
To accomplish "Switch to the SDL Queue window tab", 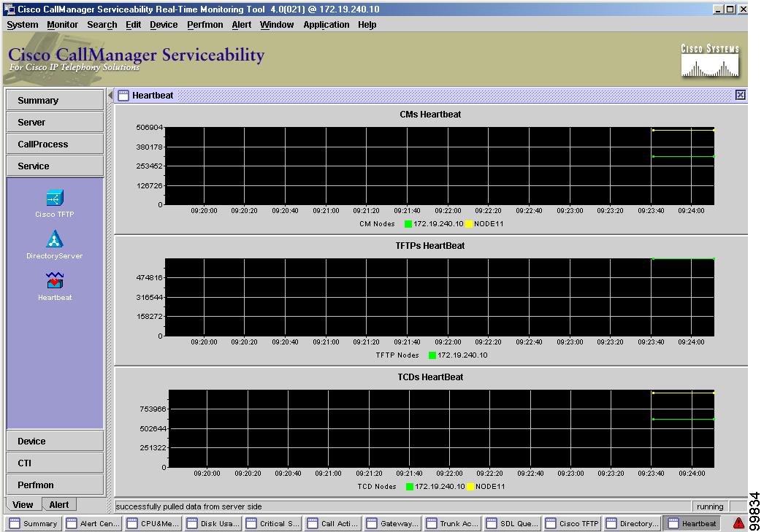I will pos(513,523).
